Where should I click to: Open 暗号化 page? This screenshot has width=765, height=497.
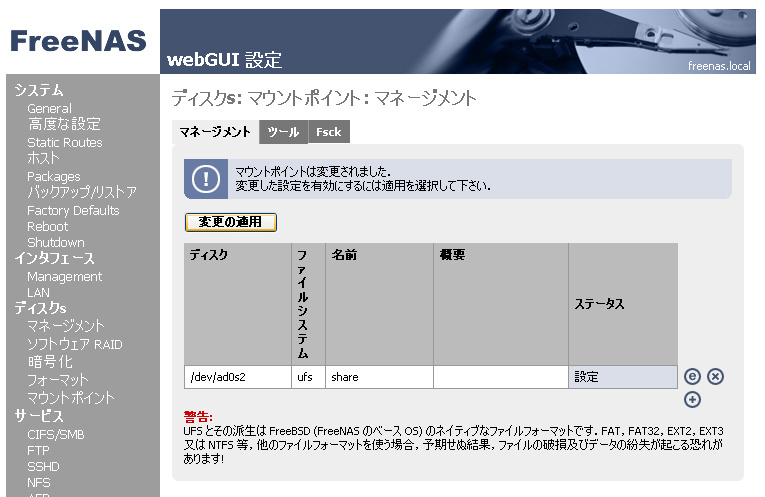[x=50, y=362]
